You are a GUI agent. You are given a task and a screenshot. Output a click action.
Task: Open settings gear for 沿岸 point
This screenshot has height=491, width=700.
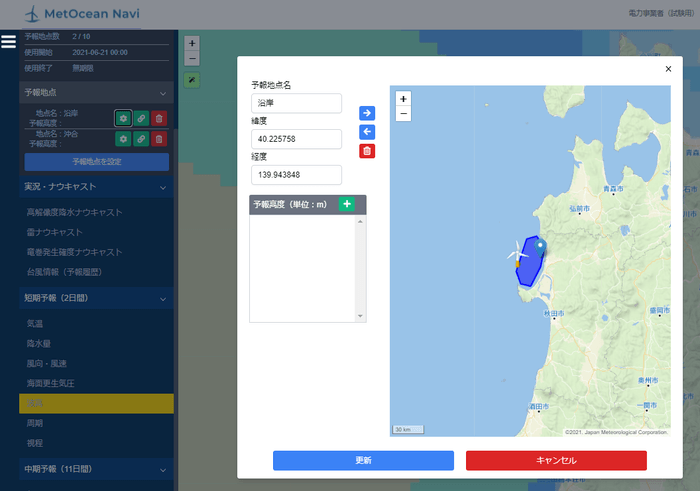(x=123, y=118)
